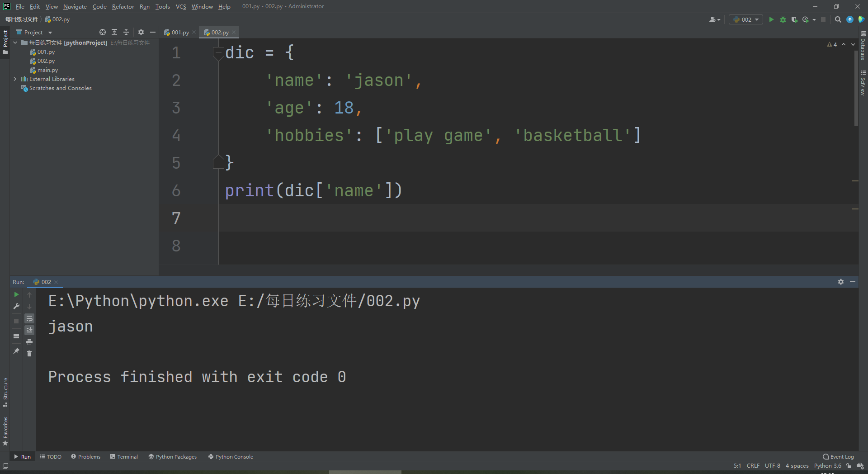Screen dimensions: 868x474
Task: Close the 002.py editor tab
Action: (x=234, y=32)
